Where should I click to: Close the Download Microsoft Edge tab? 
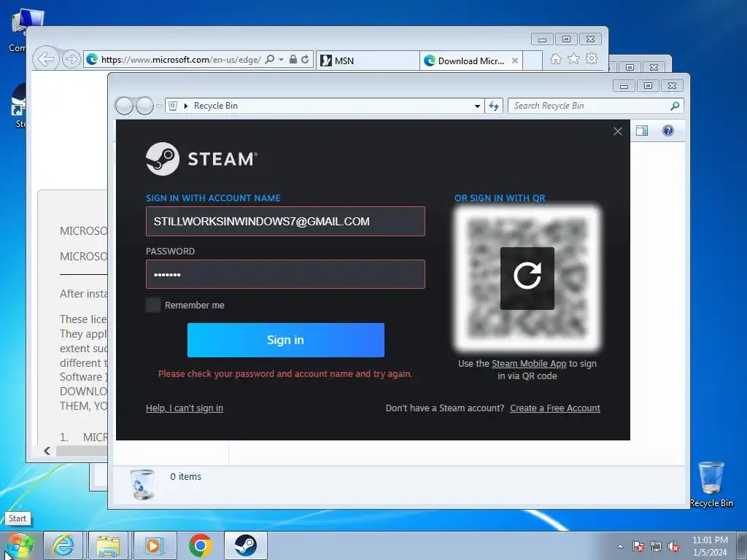coord(515,61)
